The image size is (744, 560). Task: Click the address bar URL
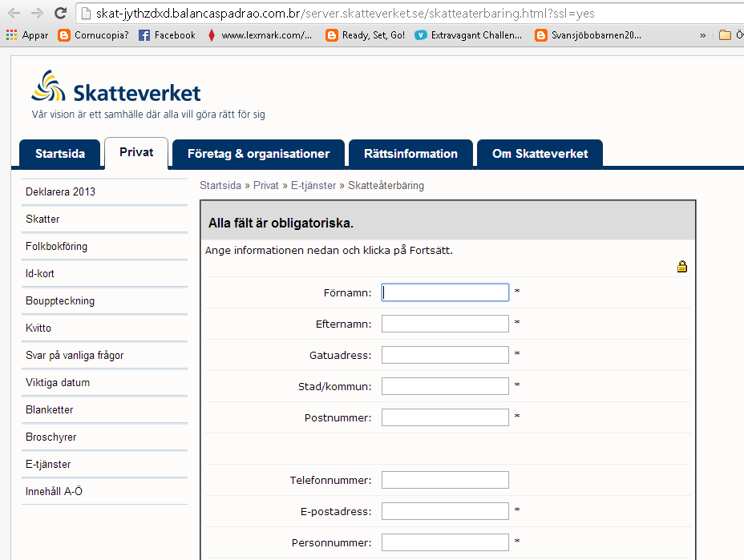(345, 14)
